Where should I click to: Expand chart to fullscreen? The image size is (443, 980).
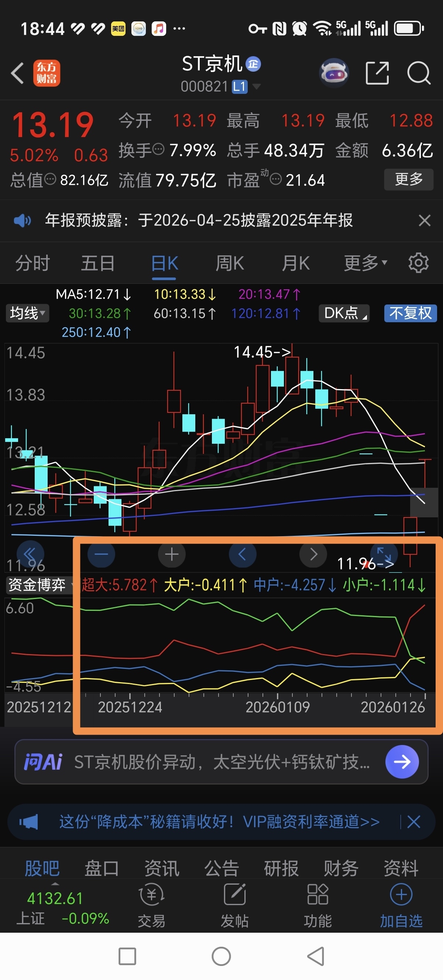[384, 554]
